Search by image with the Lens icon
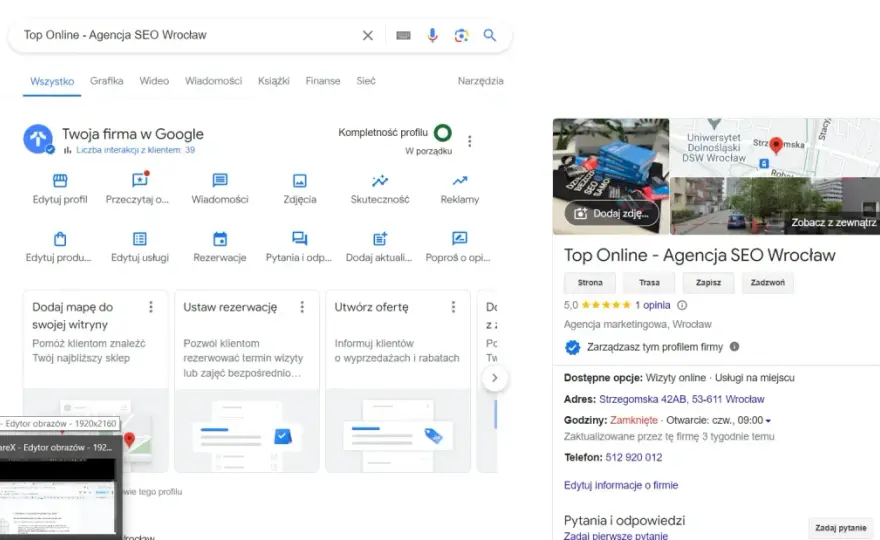 tap(461, 35)
